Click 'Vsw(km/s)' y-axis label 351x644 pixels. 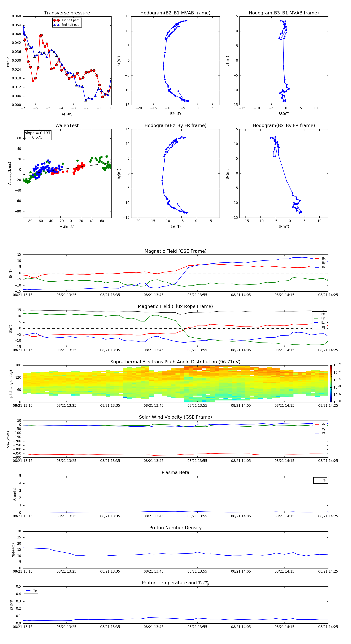coord(8,439)
